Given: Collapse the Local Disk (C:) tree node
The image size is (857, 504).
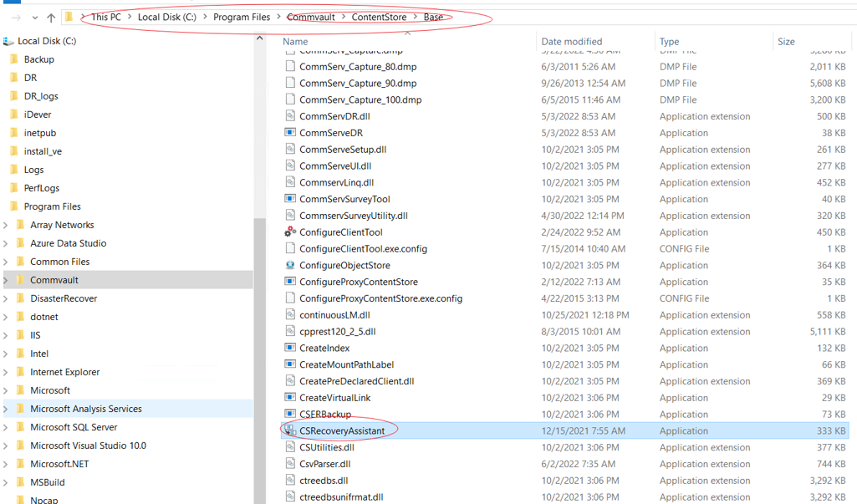Looking at the screenshot, I should tap(7, 41).
